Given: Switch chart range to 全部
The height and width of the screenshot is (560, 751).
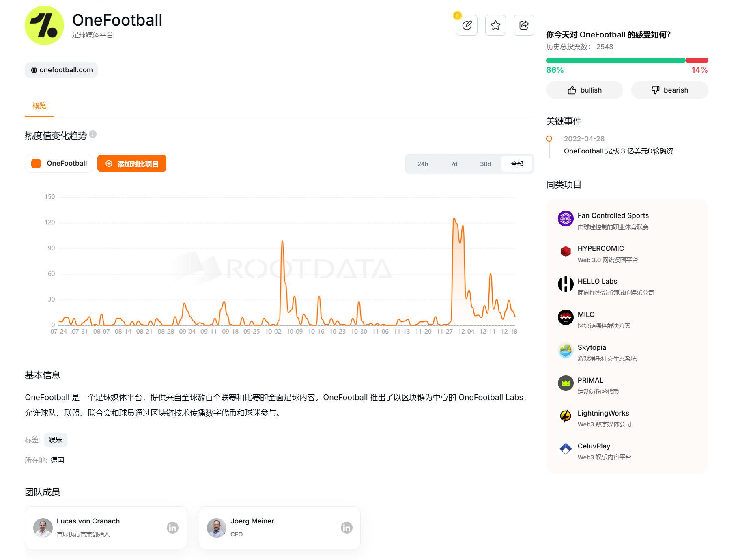Looking at the screenshot, I should click(x=517, y=164).
